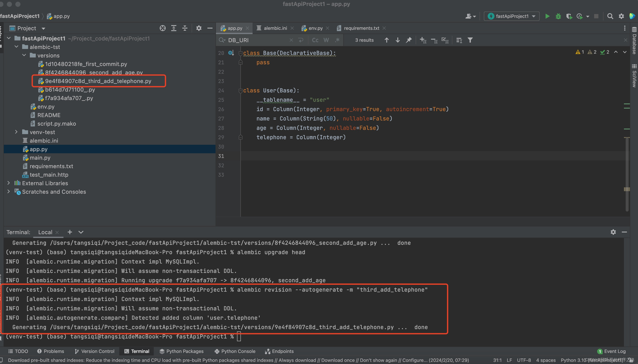This screenshot has height=364, width=638.
Task: Collapse fastApiProject1 root folder
Action: click(9, 38)
